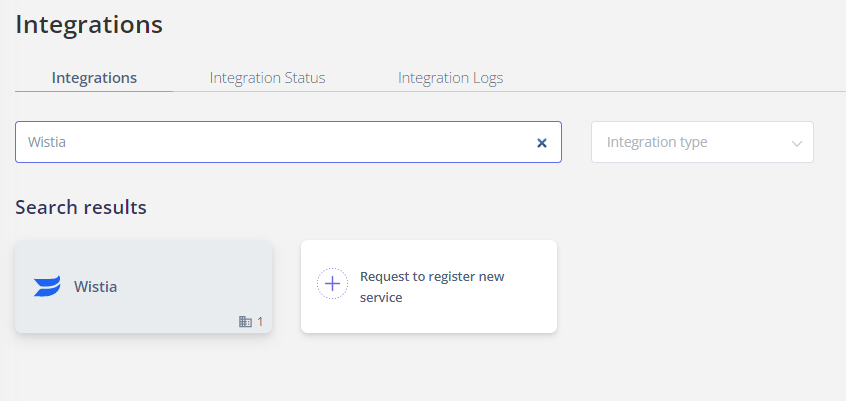846x401 pixels.
Task: Open Request to register new service card
Action: pos(429,287)
